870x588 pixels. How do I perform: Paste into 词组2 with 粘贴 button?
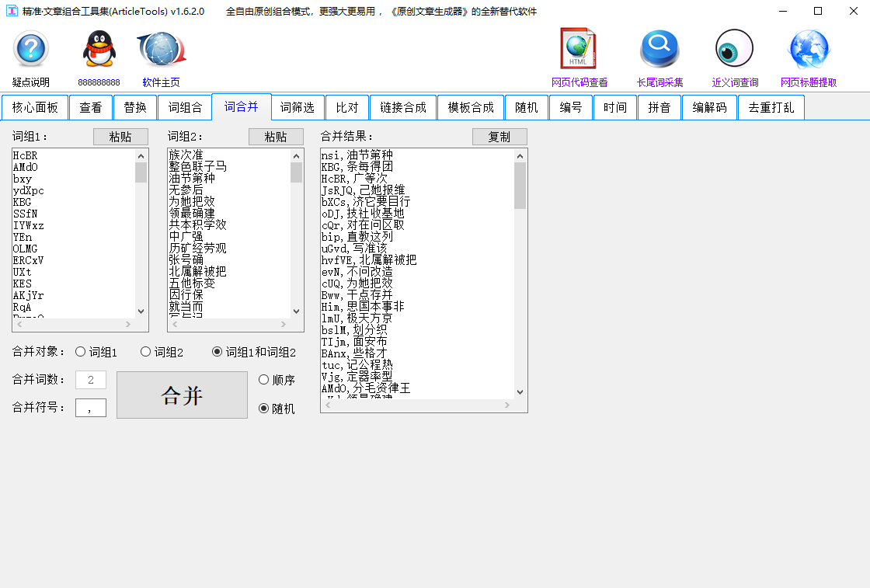tap(276, 136)
